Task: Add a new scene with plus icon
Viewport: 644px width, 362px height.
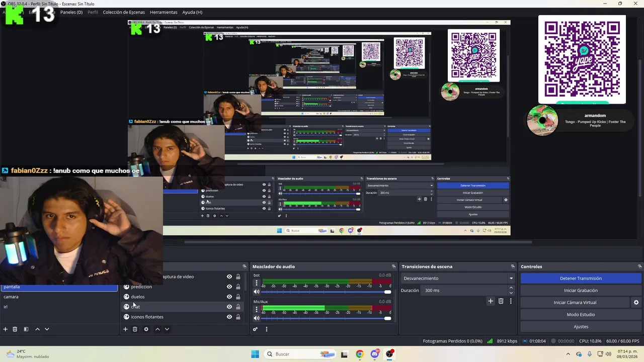Action: (x=6, y=329)
